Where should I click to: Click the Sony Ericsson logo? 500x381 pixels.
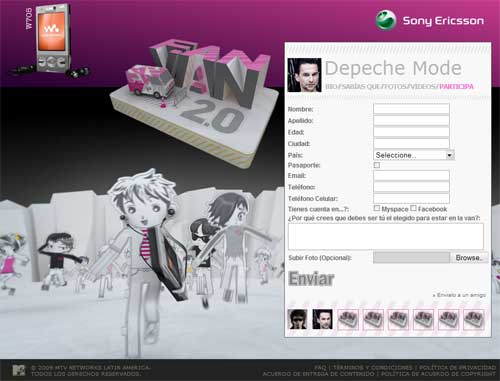pyautogui.click(x=430, y=20)
